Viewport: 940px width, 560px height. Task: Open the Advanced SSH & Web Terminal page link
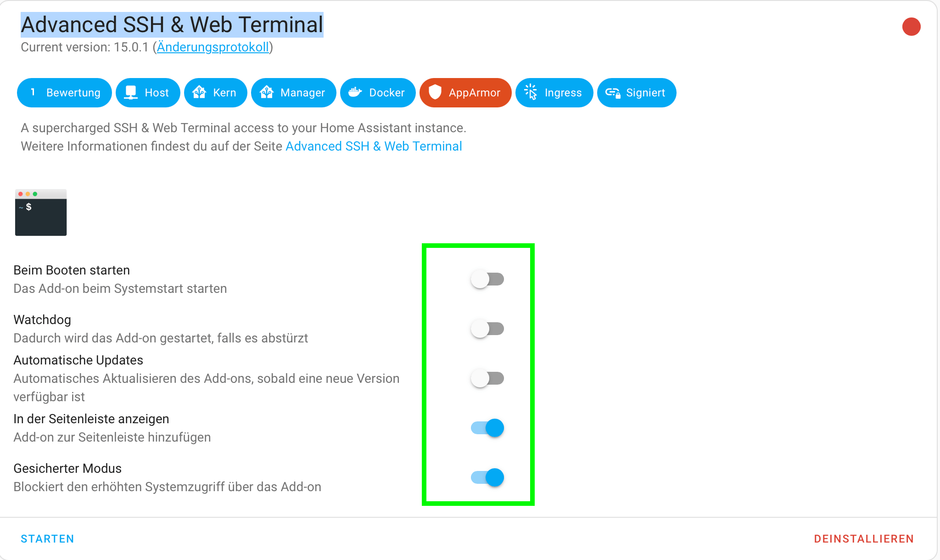[374, 146]
